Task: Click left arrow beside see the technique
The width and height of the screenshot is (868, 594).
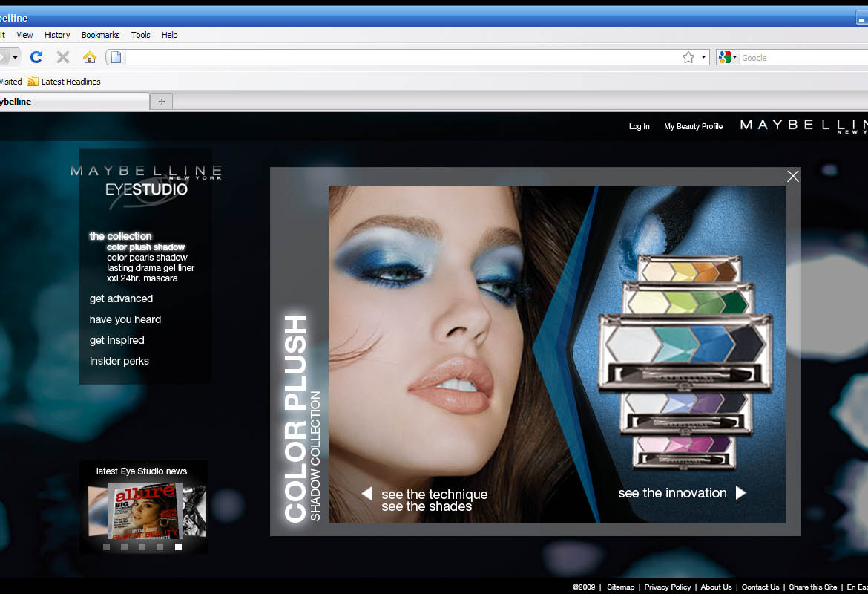Action: pos(366,494)
